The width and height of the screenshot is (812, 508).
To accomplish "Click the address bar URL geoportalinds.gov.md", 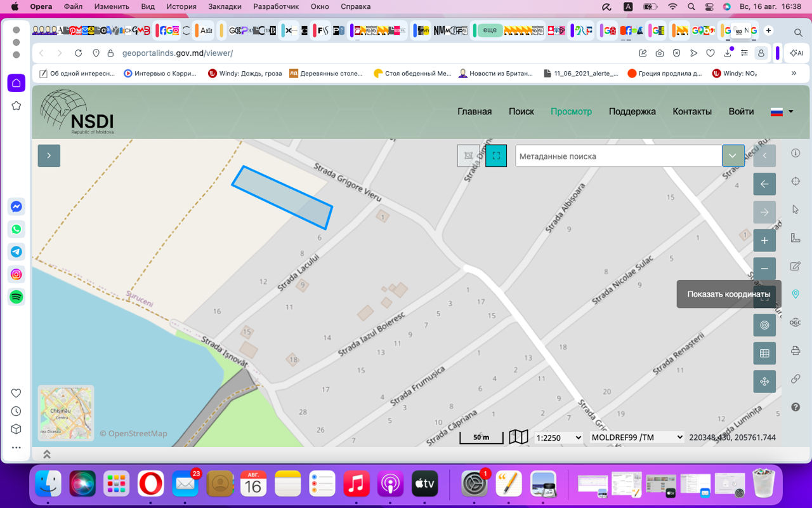I will [x=178, y=53].
